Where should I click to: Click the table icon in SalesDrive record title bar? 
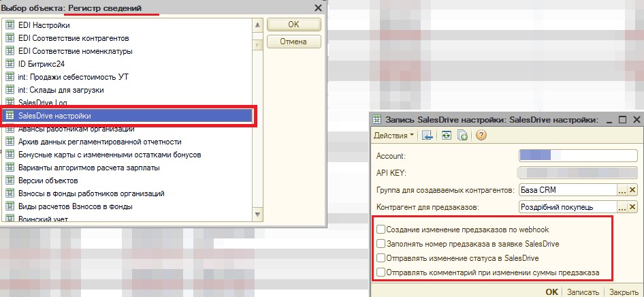(377, 120)
